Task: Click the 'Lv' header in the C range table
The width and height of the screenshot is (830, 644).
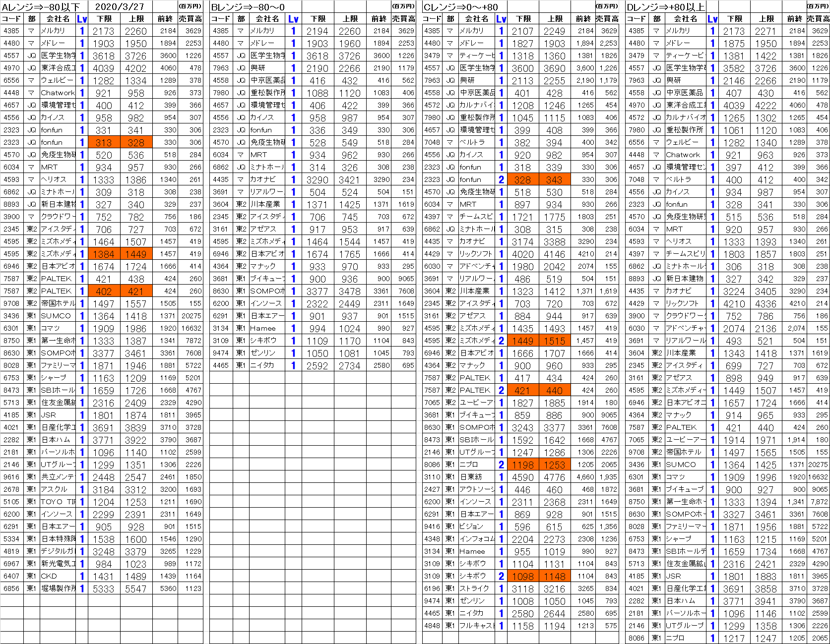Action: click(x=501, y=19)
